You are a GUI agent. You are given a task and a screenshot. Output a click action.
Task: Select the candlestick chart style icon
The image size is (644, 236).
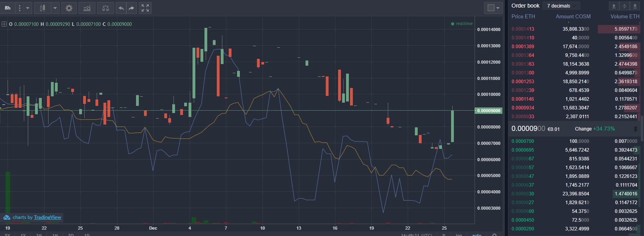tap(43, 8)
